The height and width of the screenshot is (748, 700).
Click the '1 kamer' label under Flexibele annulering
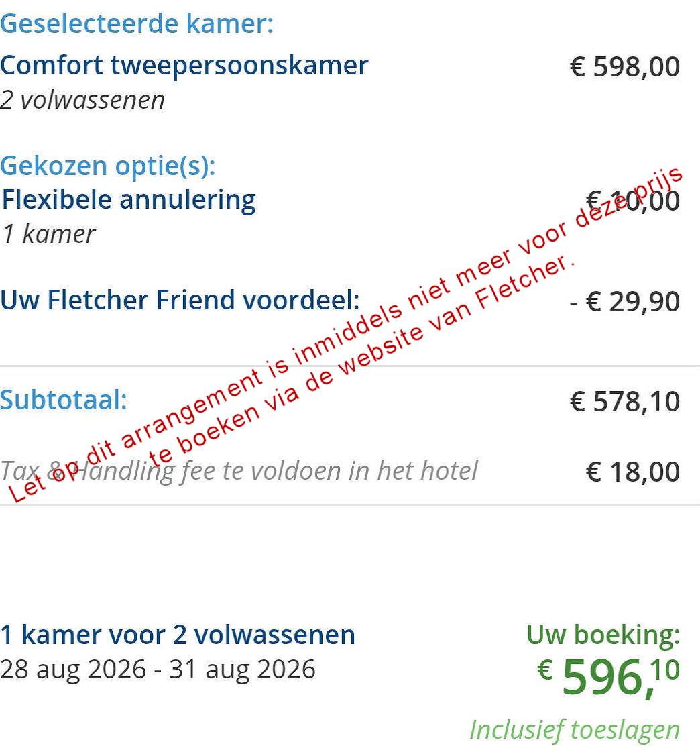(48, 234)
